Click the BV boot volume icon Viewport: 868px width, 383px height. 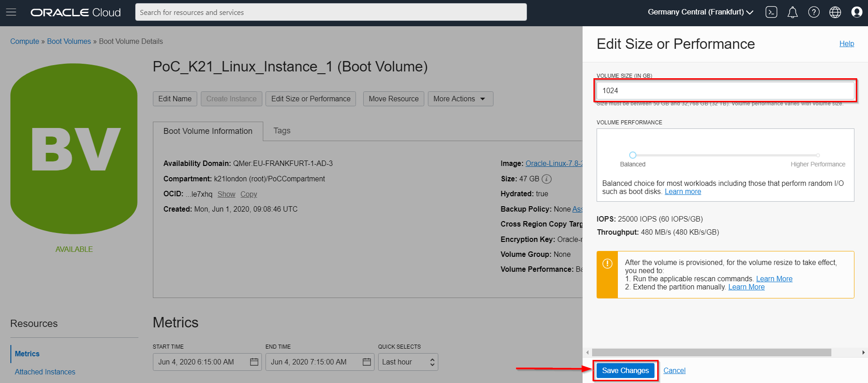point(74,149)
